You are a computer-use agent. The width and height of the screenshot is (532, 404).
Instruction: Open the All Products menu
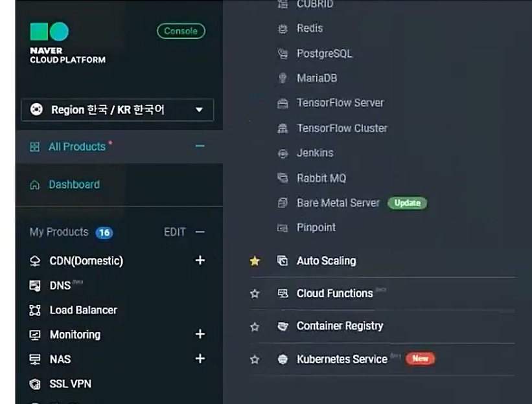(x=77, y=146)
